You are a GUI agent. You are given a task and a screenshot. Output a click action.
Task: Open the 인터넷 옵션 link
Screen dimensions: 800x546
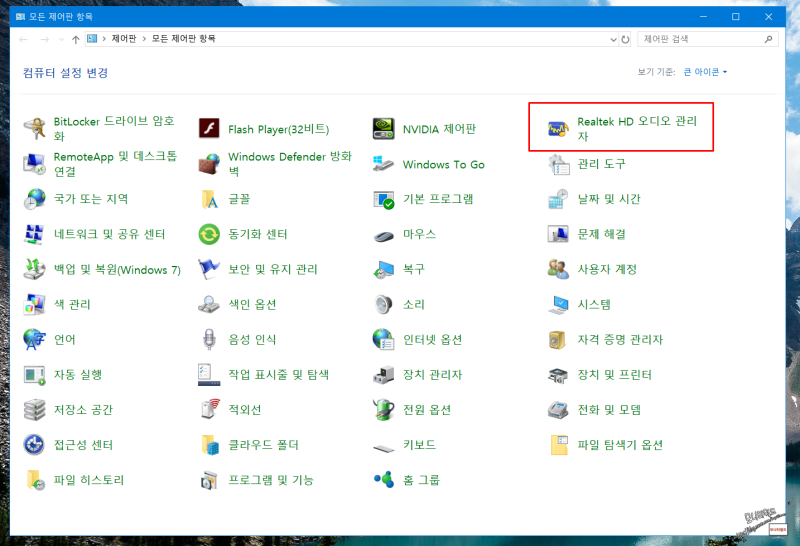point(433,340)
